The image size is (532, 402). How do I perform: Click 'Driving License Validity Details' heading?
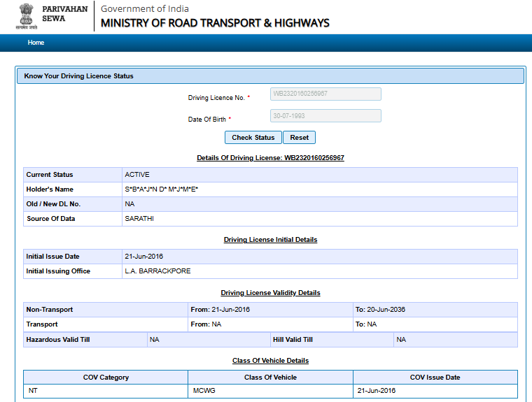tap(270, 293)
